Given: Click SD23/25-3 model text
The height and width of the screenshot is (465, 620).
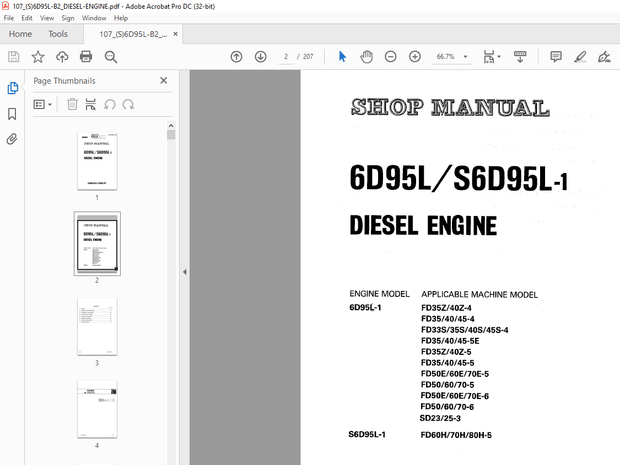Looking at the screenshot, I should [x=440, y=418].
